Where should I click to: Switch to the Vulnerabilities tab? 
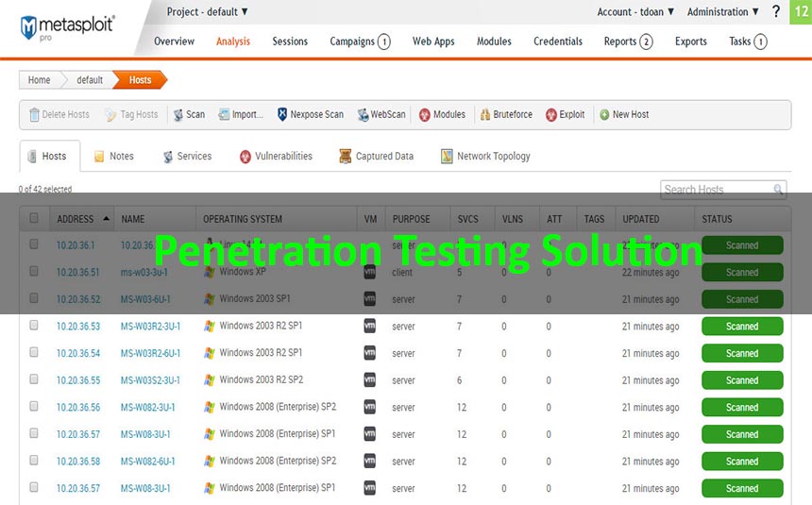click(276, 156)
